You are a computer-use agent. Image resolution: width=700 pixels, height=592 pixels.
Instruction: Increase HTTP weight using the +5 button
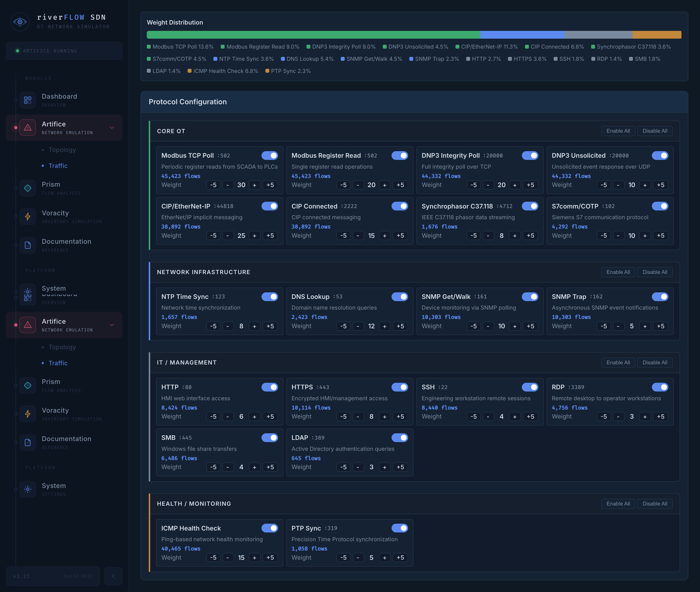(270, 417)
